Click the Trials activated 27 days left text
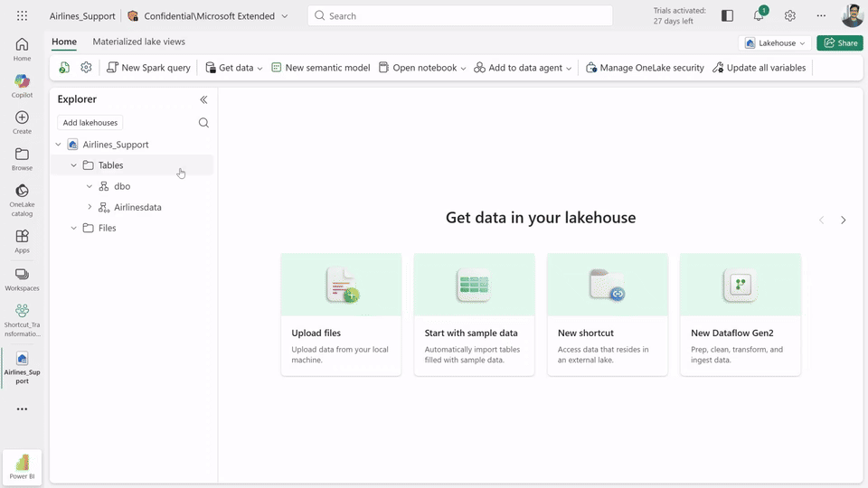The width and height of the screenshot is (868, 488). (x=679, y=16)
